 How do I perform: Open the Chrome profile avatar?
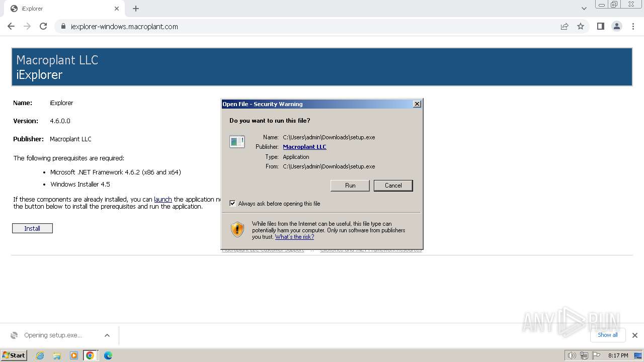(x=616, y=26)
